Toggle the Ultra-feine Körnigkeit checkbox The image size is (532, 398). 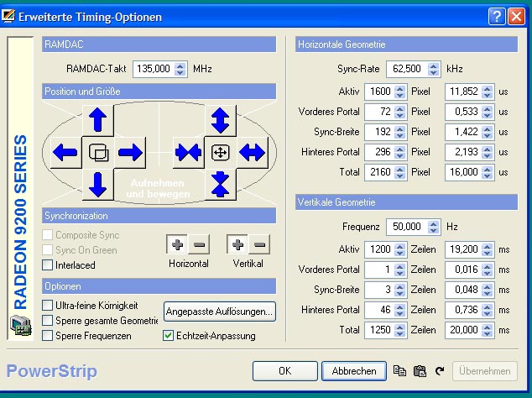(48, 306)
